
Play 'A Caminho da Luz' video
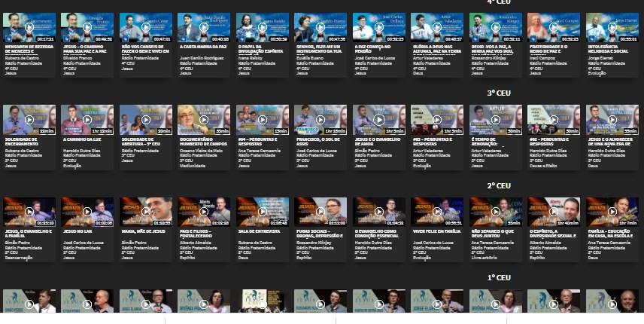(x=87, y=120)
